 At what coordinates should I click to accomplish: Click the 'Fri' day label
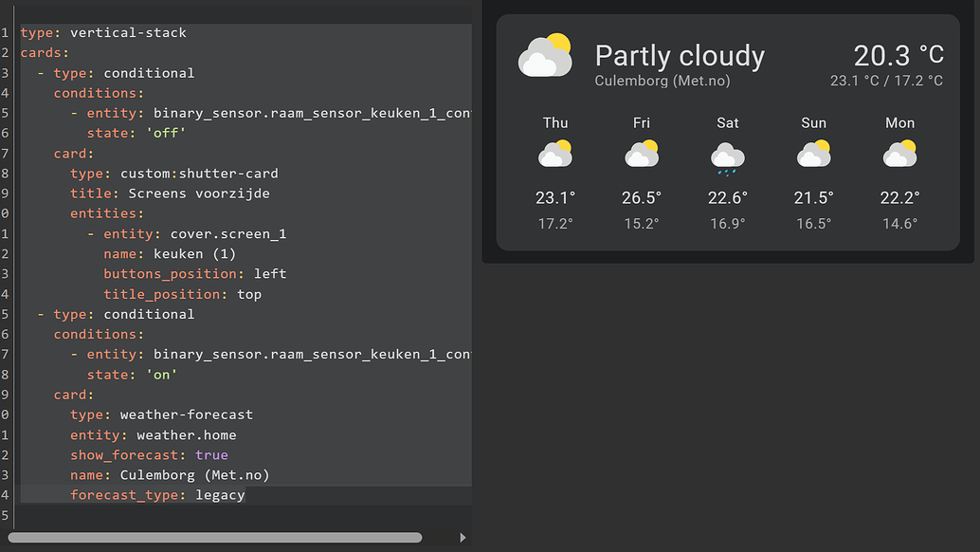point(642,123)
